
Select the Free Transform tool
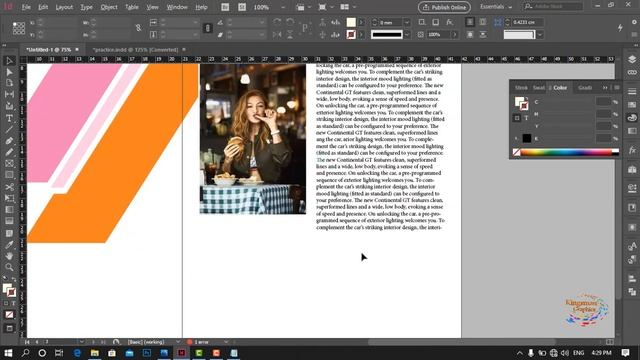click(x=9, y=198)
